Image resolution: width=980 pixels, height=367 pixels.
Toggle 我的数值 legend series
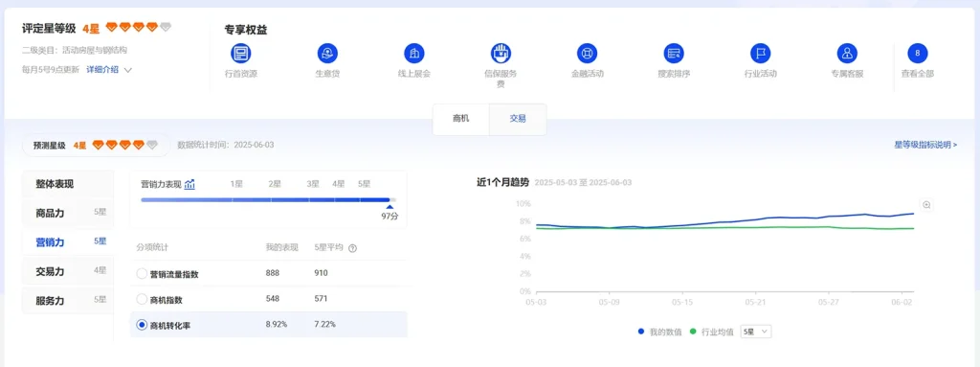click(x=660, y=332)
